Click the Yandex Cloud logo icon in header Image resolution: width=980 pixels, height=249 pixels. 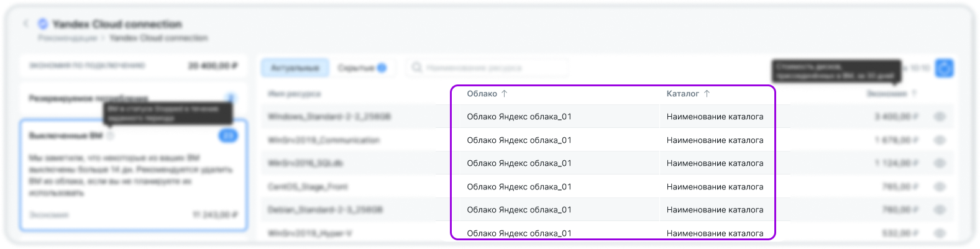(x=43, y=24)
